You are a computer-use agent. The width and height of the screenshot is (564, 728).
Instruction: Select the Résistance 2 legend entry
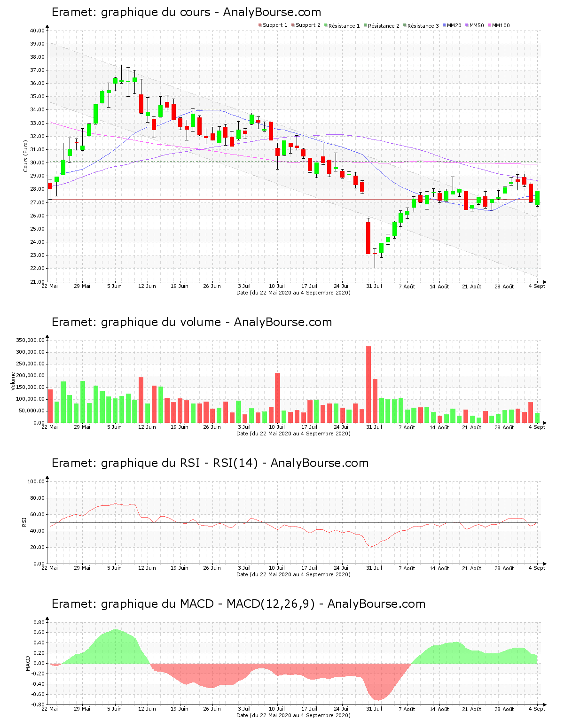[382, 25]
